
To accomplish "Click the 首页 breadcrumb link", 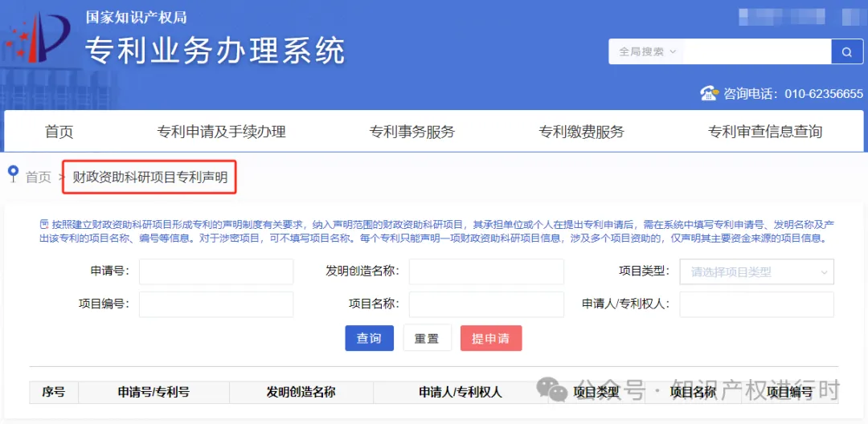I will point(39,177).
